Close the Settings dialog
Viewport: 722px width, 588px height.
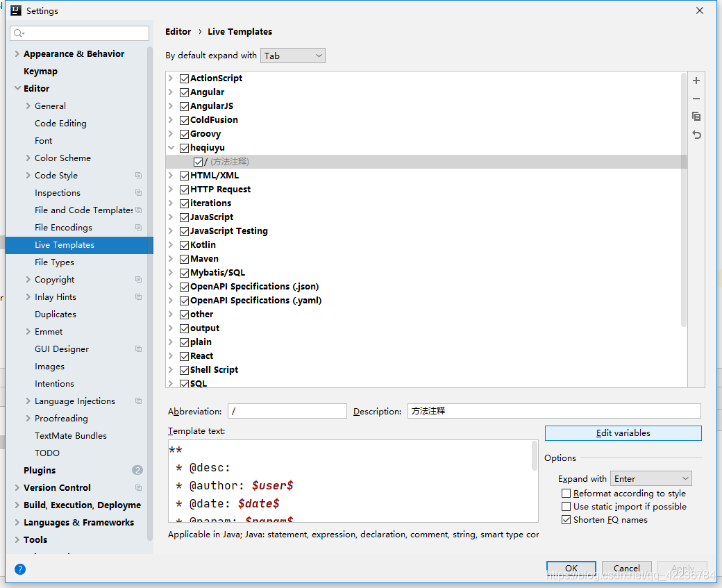(700, 10)
